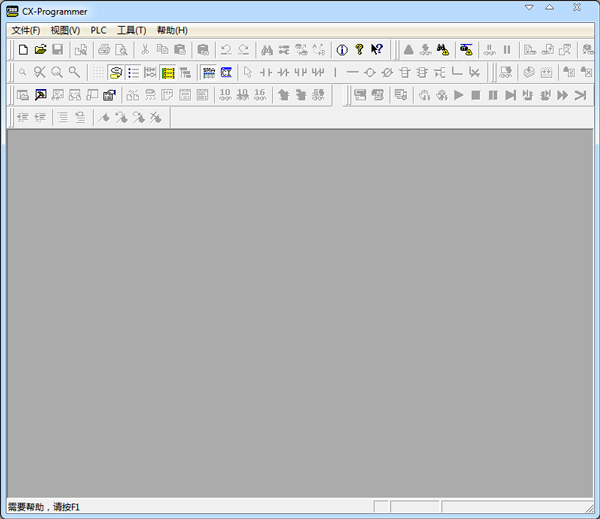
Task: Click the binoculars with yellow warning icon
Action: coord(443,50)
